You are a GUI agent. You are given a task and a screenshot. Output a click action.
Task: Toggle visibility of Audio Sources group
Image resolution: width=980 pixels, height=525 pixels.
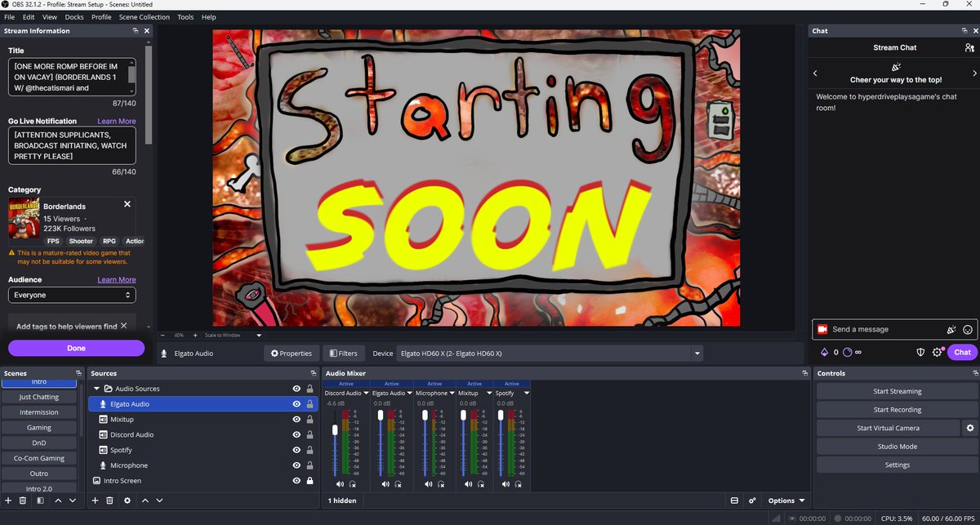[x=296, y=389]
